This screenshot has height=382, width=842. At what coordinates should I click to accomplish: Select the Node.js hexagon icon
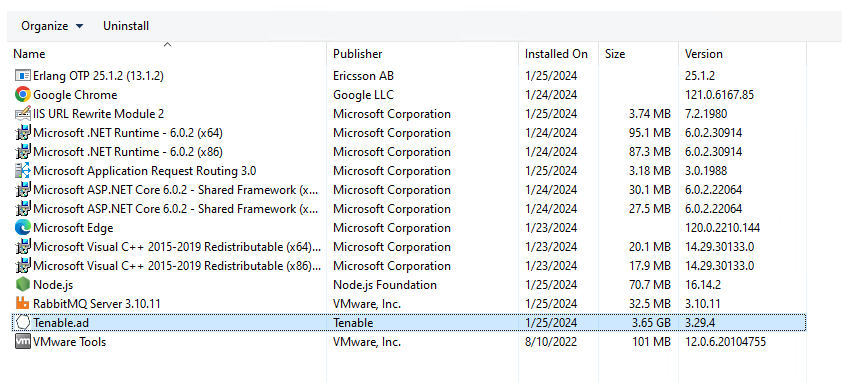(23, 285)
